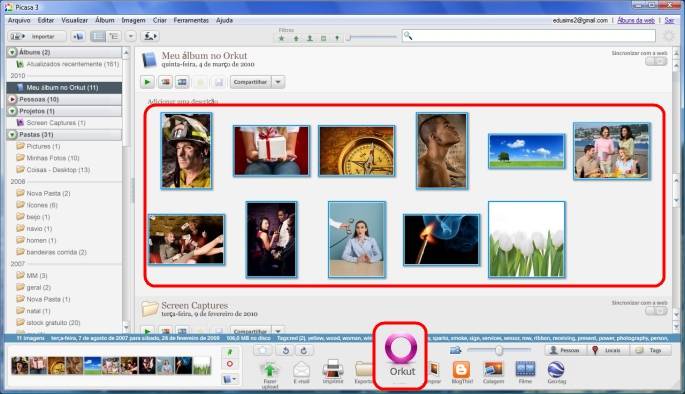Switch to flat folder list view
685x394 pixels.
coord(98,37)
